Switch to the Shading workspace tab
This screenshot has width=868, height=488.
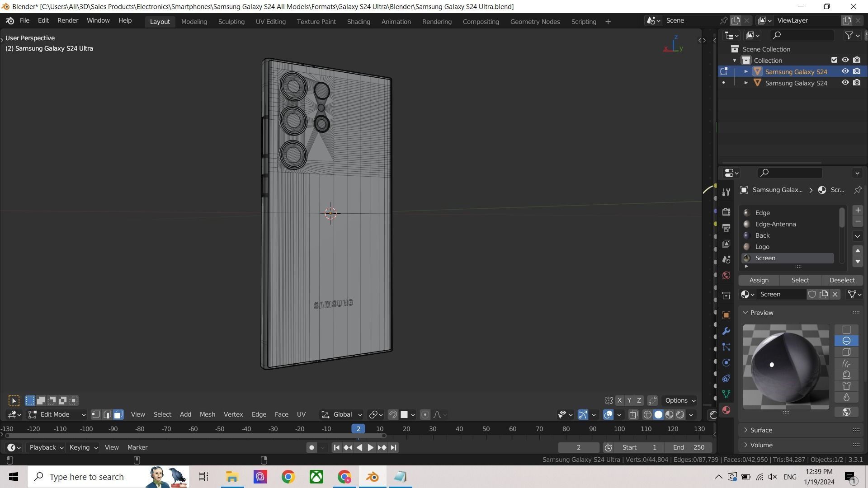click(x=359, y=22)
